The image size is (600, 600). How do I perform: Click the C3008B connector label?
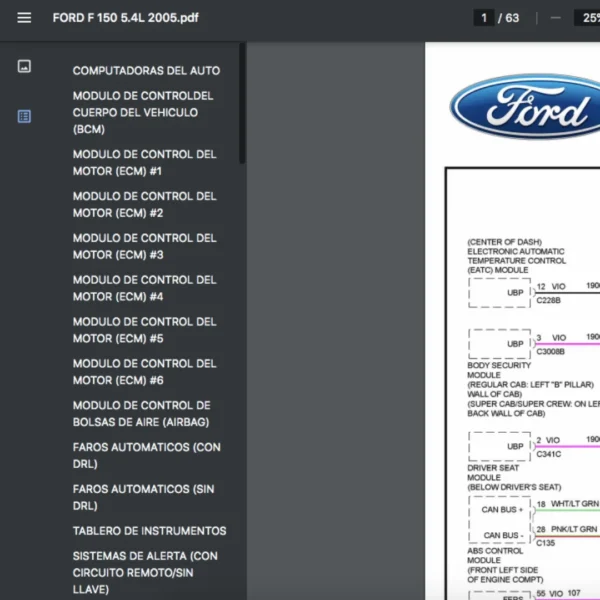click(550, 352)
